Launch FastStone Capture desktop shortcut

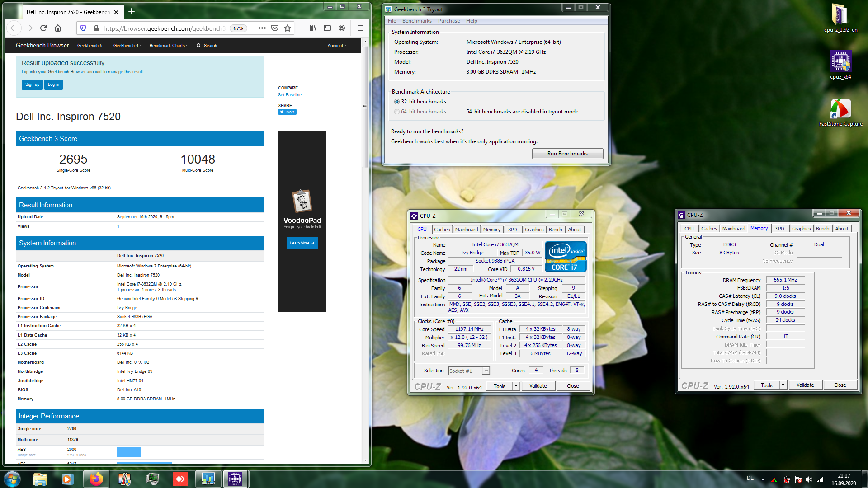840,113
